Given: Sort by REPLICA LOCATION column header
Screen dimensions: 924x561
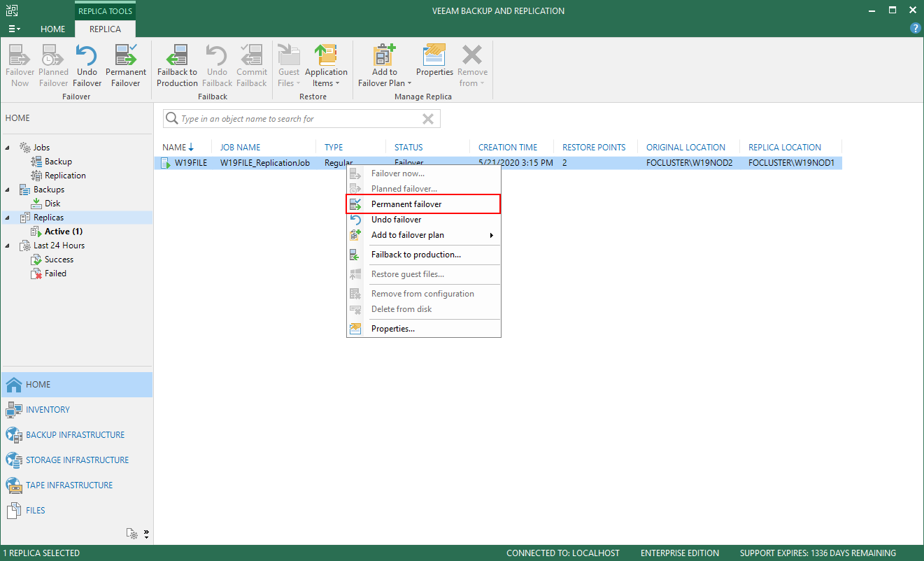Looking at the screenshot, I should coord(785,148).
